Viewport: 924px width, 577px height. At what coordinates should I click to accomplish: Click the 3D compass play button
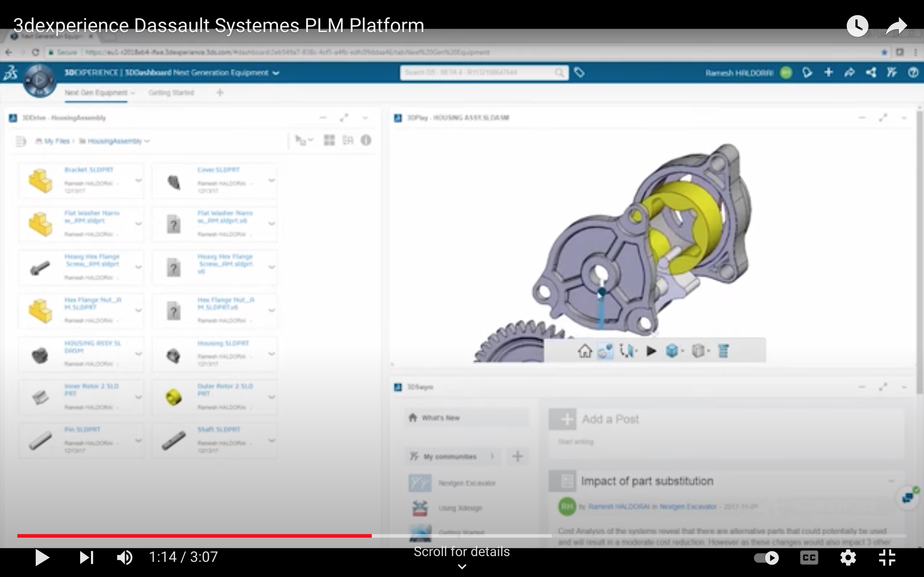coord(40,80)
